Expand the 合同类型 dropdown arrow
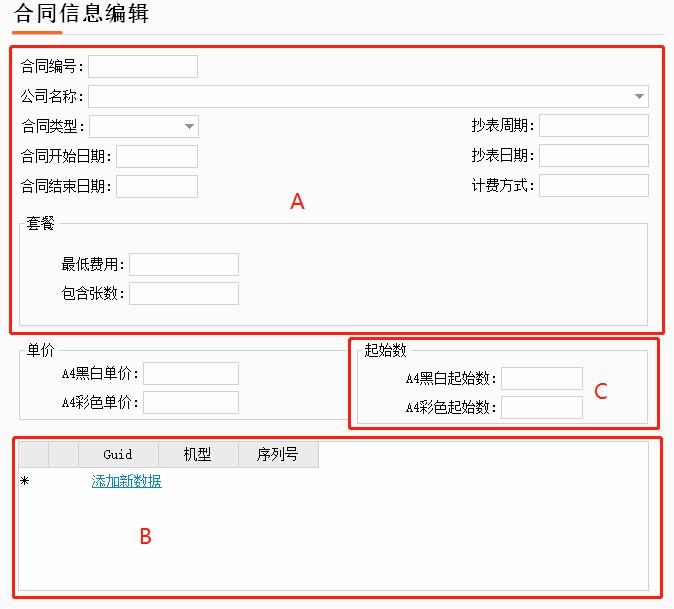Image resolution: width=674 pixels, height=609 pixels. [189, 126]
